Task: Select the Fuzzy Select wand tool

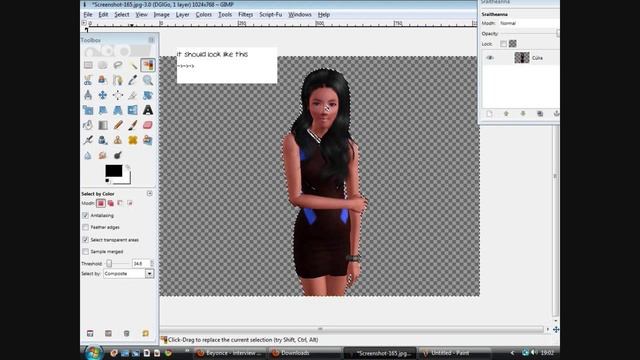Action: click(x=133, y=65)
